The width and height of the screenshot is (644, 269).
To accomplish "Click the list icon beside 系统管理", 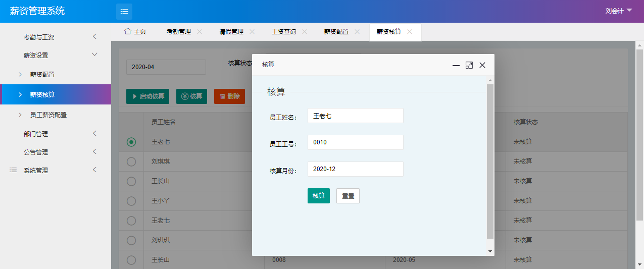I will (14, 171).
